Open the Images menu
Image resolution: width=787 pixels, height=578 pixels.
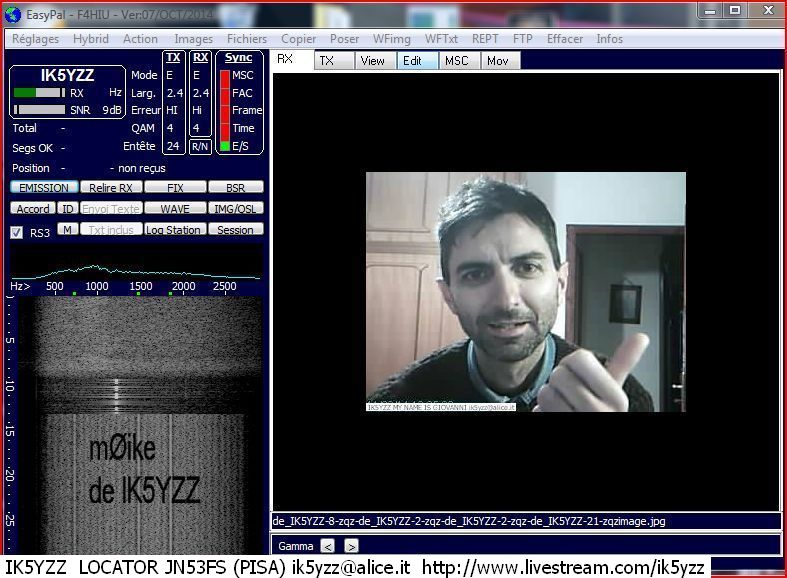(x=193, y=39)
